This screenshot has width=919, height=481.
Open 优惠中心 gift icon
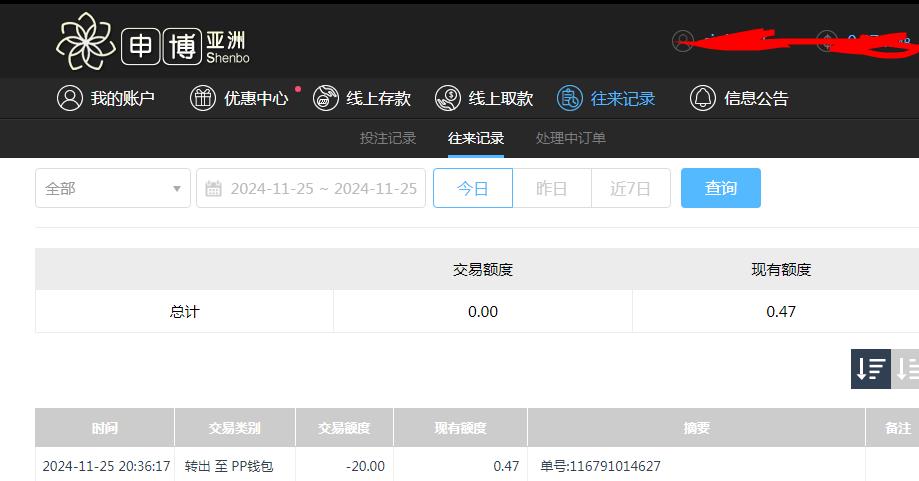coord(203,98)
